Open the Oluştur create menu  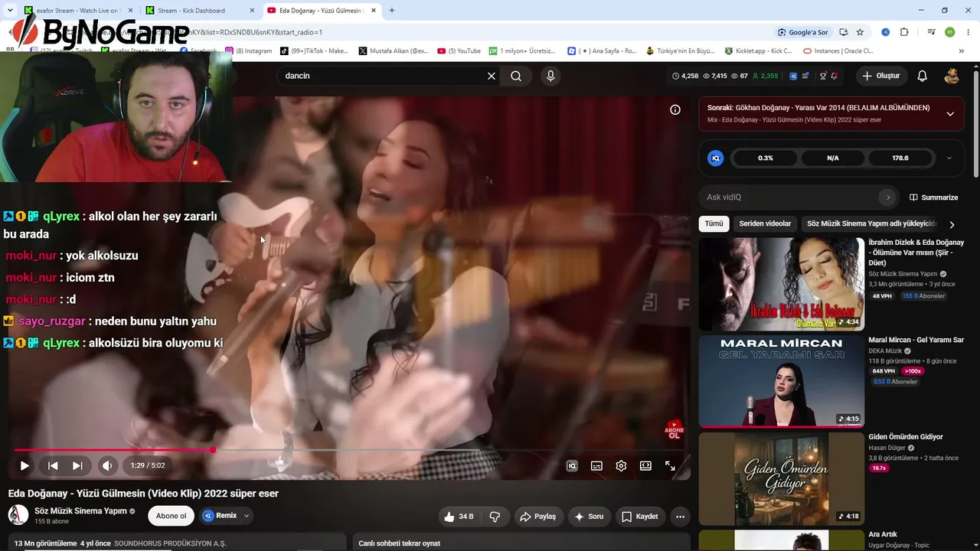[x=880, y=76]
